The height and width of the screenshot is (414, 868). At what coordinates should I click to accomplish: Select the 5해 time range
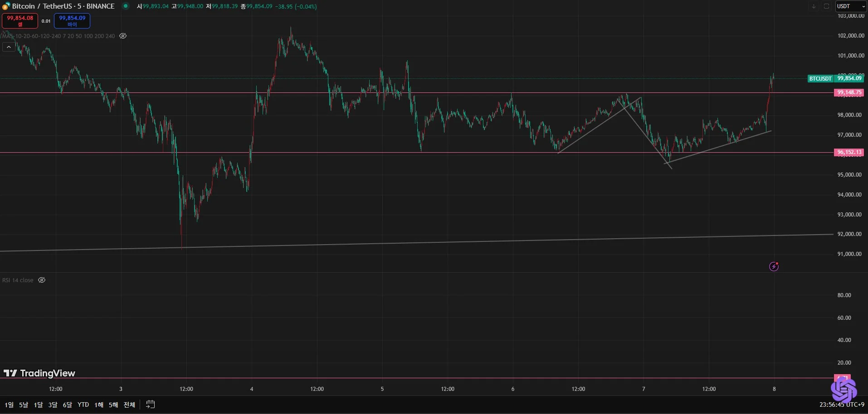113,404
